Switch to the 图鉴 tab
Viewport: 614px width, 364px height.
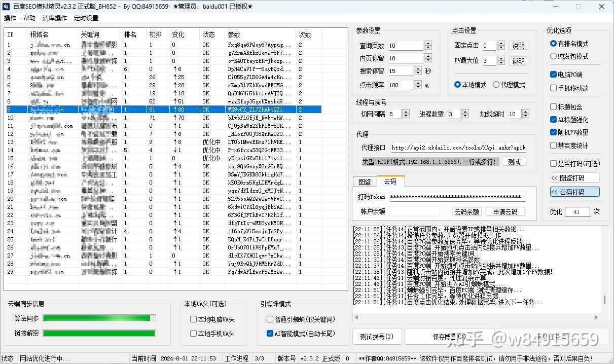[365, 181]
